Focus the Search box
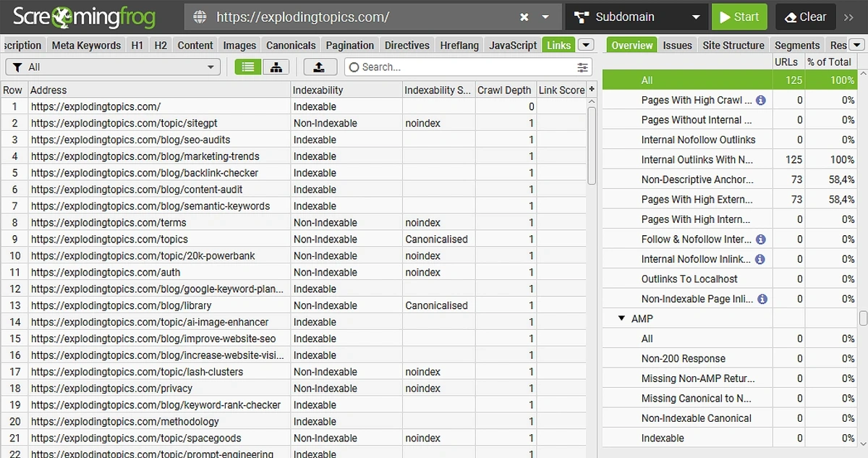 (459, 67)
